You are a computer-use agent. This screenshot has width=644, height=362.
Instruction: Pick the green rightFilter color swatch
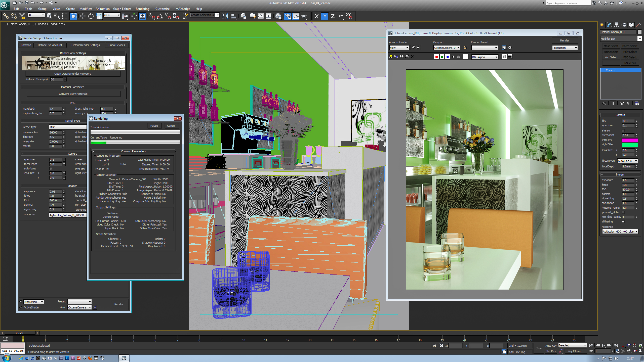tap(630, 145)
